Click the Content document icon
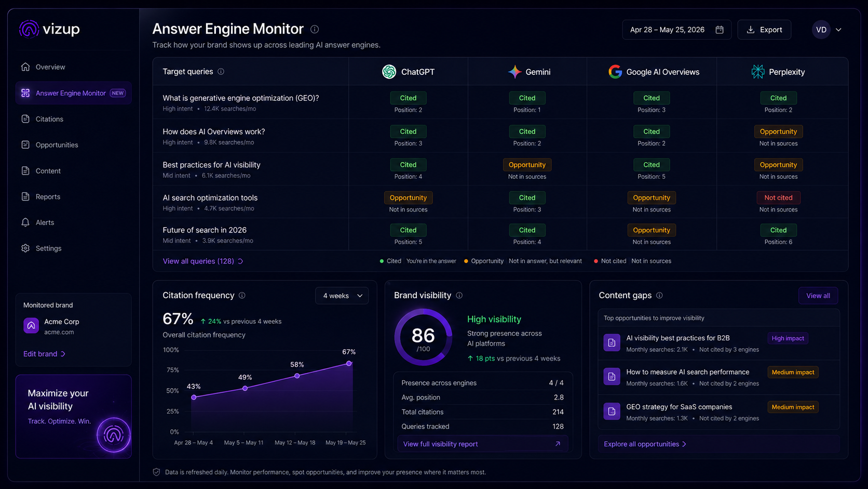The width and height of the screenshot is (868, 489). pyautogui.click(x=25, y=170)
